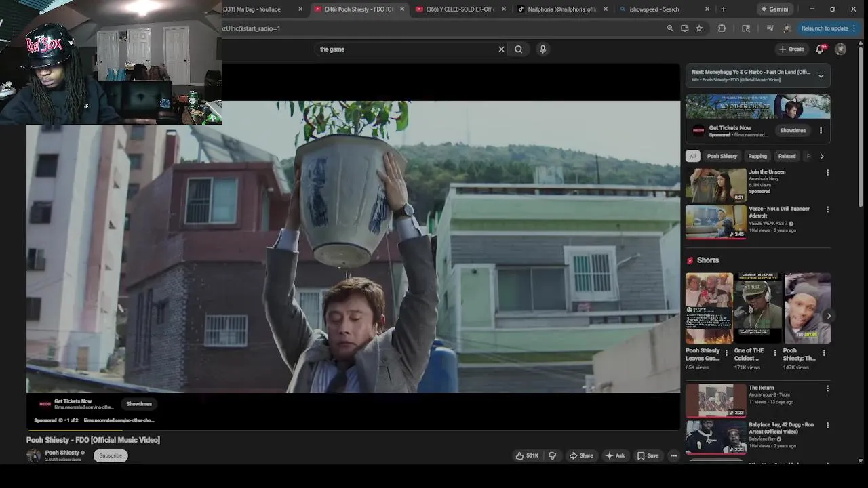Like the video showing 501K likes
Image resolution: width=868 pixels, height=488 pixels.
(x=528, y=455)
